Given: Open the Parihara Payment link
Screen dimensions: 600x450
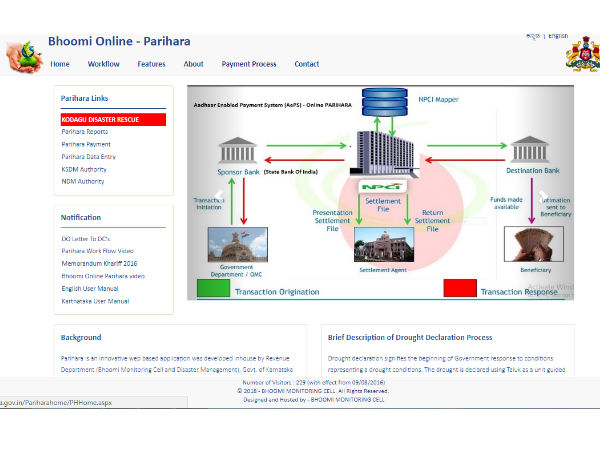Looking at the screenshot, I should pyautogui.click(x=86, y=144).
